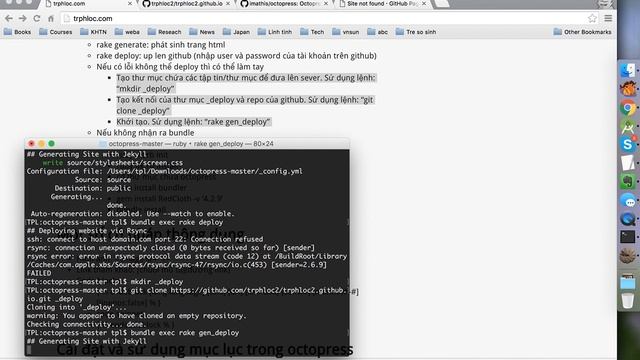Switch to the trphloc.com tab
This screenshot has height=360, width=640.
click(86, 4)
